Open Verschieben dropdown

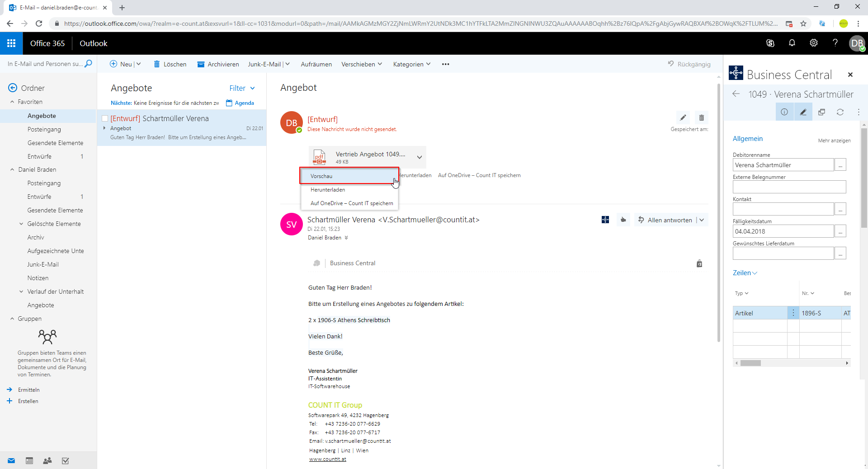(362, 64)
